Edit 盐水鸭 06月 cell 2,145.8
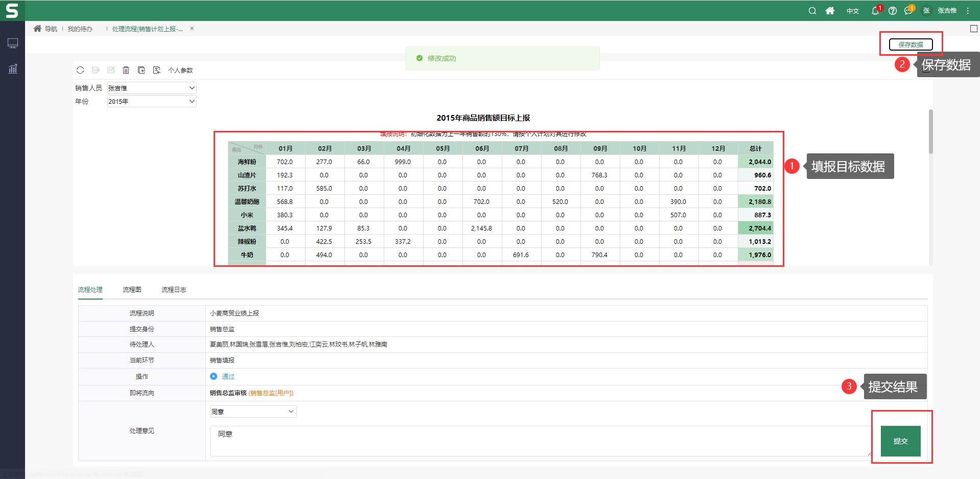This screenshot has height=479, width=980. pyautogui.click(x=481, y=228)
